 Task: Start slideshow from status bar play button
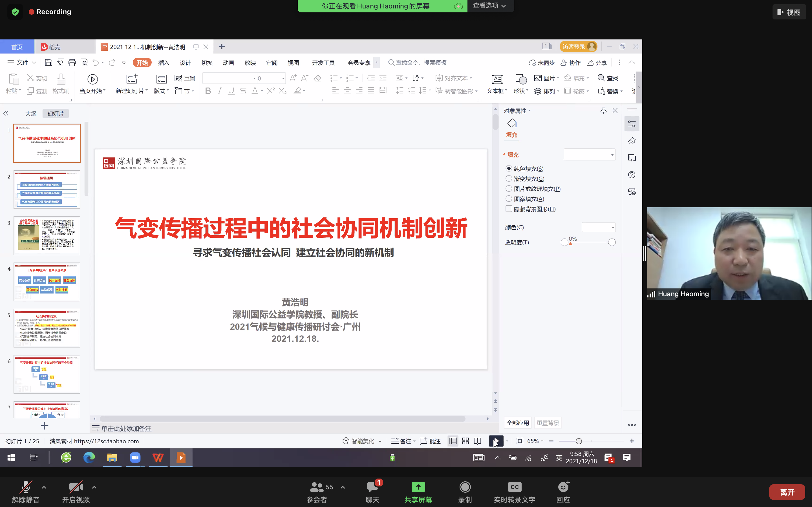click(496, 441)
